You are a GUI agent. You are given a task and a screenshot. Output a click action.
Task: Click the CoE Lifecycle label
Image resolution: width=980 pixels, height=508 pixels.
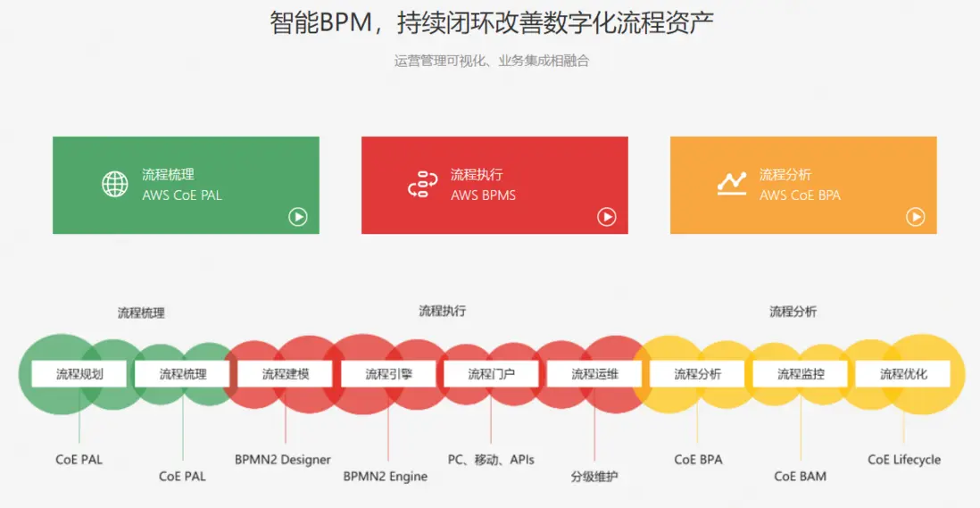(904, 459)
